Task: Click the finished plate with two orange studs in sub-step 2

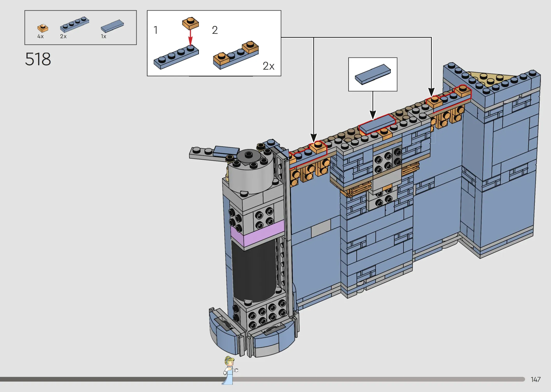Action: [x=236, y=55]
